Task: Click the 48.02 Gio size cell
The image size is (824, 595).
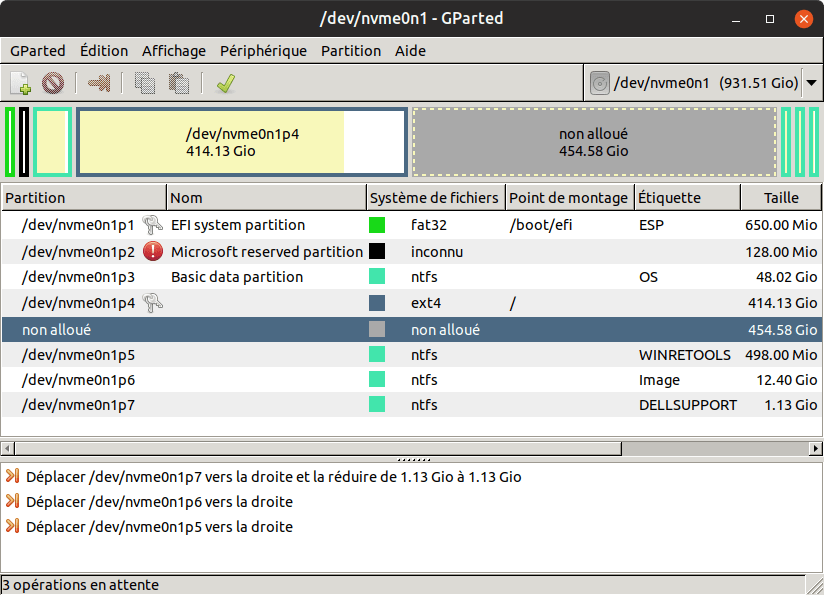Action: coord(787,277)
